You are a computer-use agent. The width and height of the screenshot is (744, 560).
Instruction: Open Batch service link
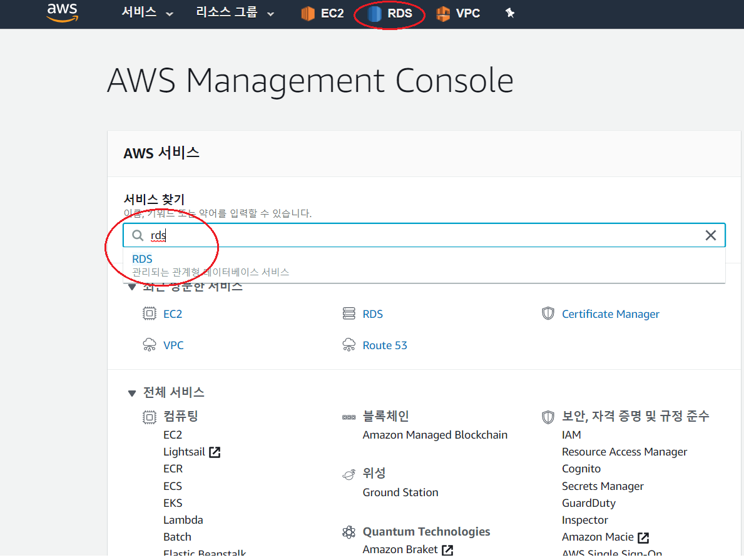[178, 537]
